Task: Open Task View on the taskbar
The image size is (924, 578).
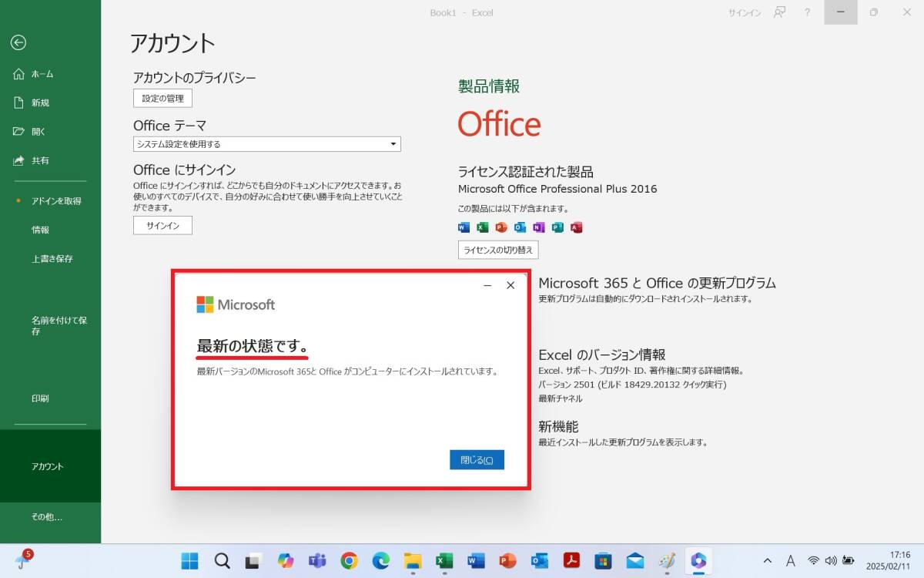Action: click(253, 561)
